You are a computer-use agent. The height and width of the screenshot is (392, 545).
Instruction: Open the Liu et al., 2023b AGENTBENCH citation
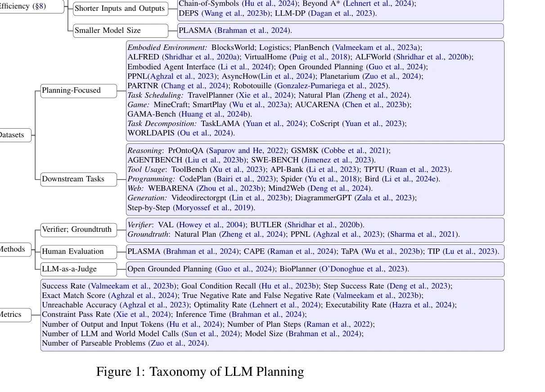click(215, 160)
